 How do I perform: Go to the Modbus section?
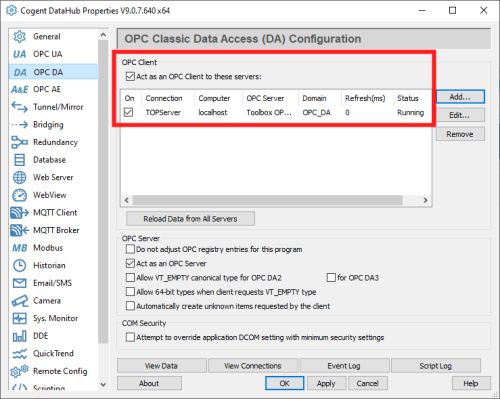[48, 248]
